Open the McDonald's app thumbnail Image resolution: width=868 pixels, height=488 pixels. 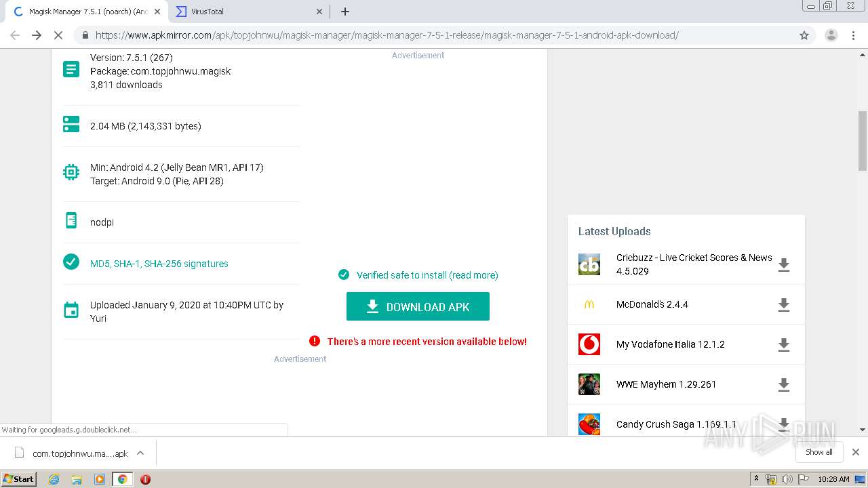coord(589,304)
